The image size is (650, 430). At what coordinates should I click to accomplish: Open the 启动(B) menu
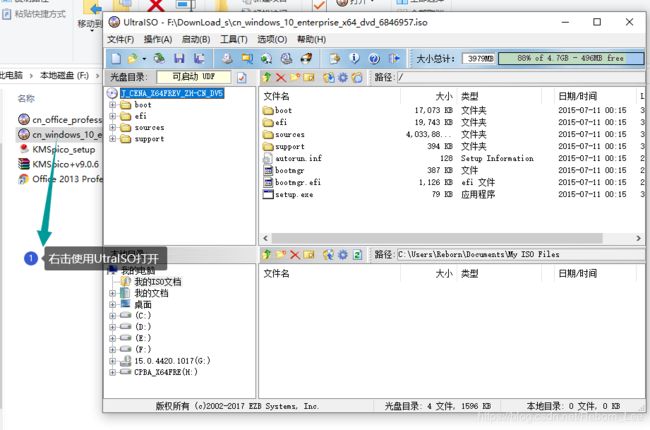tap(196, 39)
